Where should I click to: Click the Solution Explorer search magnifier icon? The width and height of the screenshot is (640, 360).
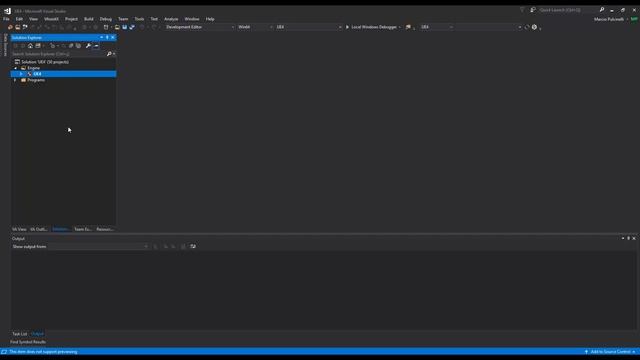coord(109,54)
